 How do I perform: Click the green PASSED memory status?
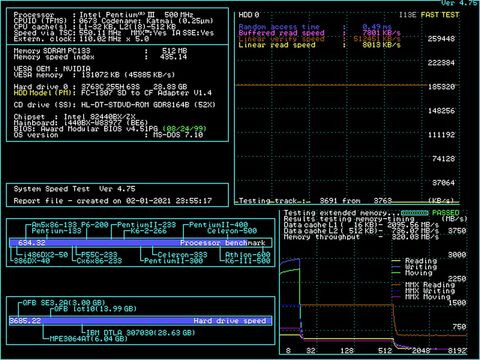click(x=445, y=213)
